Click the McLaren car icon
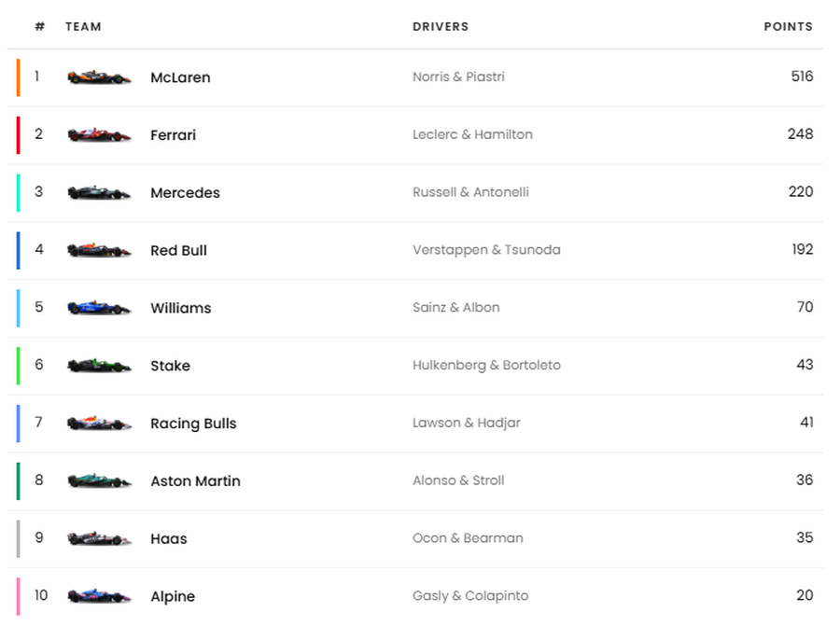Image resolution: width=840 pixels, height=626 pixels. [x=99, y=77]
